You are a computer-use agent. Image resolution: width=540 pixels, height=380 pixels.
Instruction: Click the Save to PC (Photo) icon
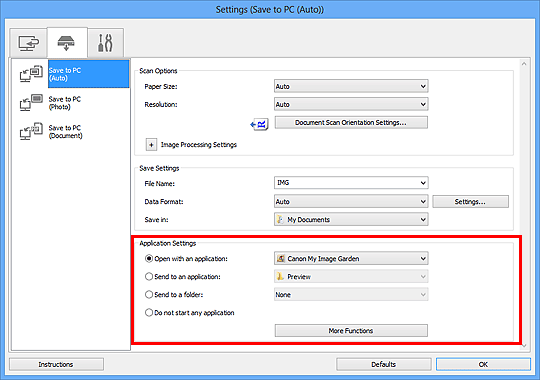pyautogui.click(x=31, y=103)
